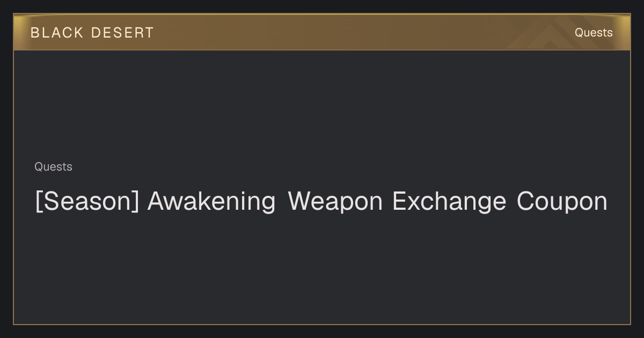The width and height of the screenshot is (644, 338).
Task: Click the thin gold border of the card
Action: (x=13, y=188)
